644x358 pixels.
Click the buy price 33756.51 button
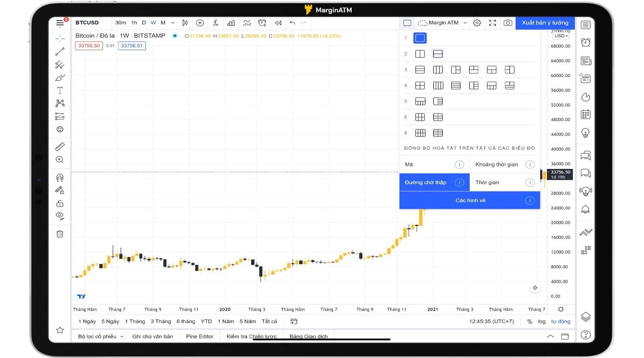click(132, 46)
